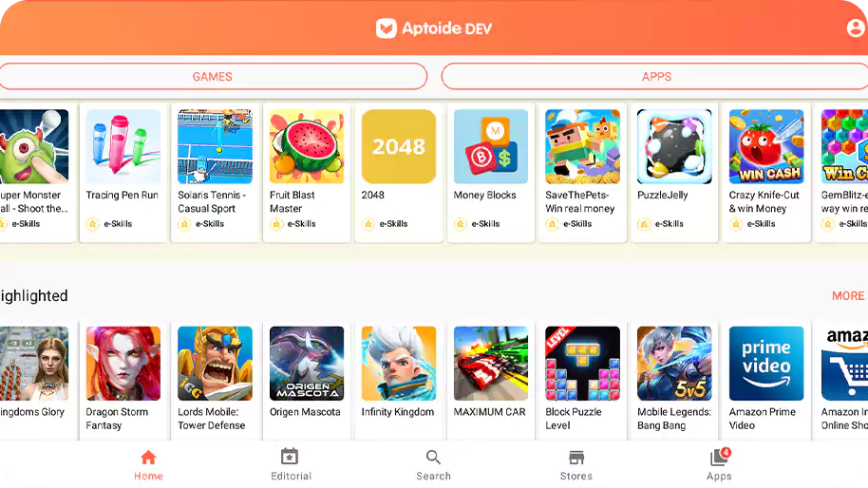Image resolution: width=868 pixels, height=488 pixels.
Task: Select the APPS category button
Action: click(x=656, y=76)
